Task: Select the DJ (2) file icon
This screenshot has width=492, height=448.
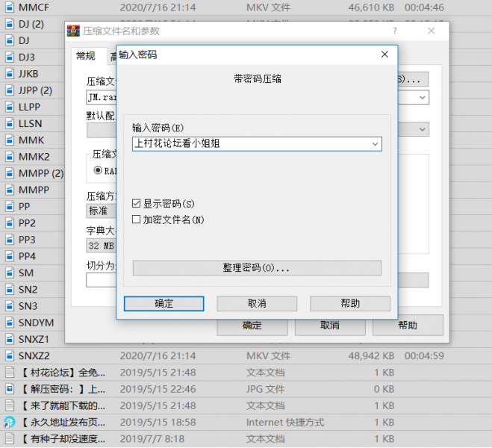Action: click(10, 24)
